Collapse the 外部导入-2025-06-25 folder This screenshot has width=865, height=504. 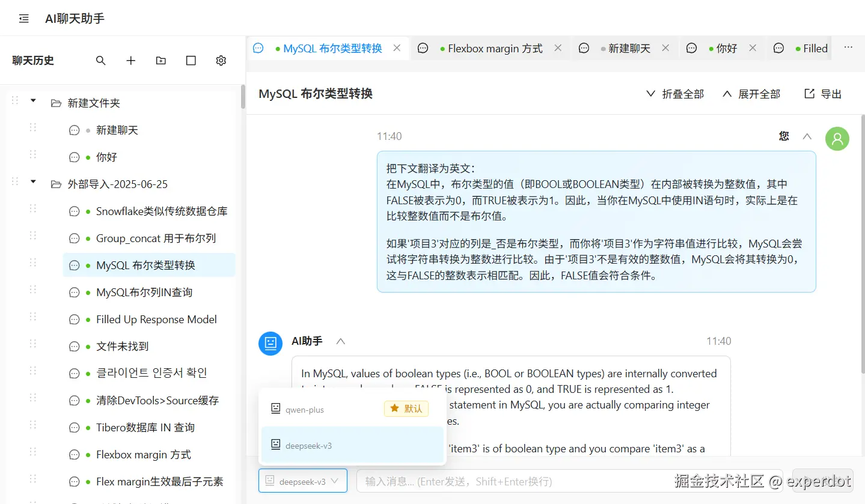pyautogui.click(x=32, y=181)
